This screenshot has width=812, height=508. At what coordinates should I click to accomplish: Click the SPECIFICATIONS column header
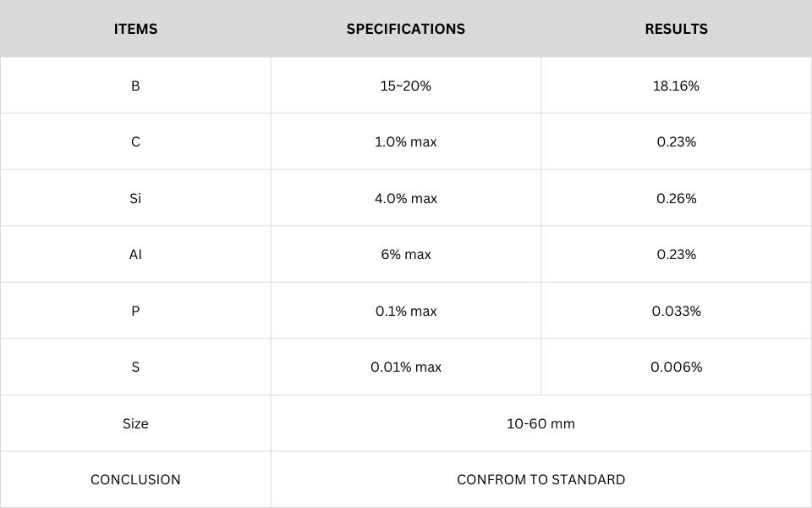coord(406,29)
